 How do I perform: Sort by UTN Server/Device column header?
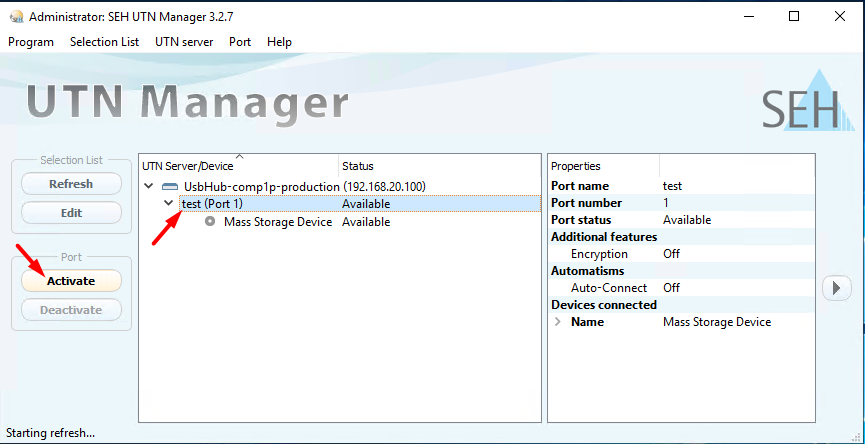[238, 165]
